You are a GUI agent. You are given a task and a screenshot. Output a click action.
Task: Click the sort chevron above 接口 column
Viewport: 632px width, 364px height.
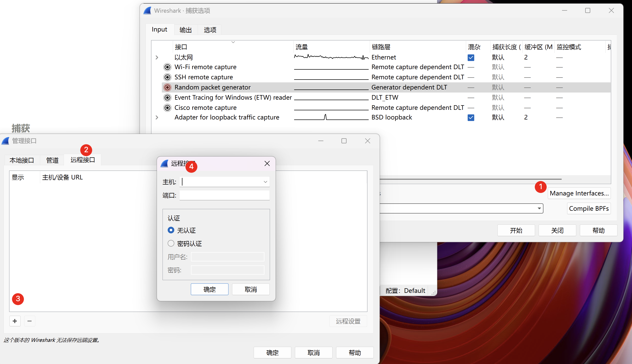(233, 42)
